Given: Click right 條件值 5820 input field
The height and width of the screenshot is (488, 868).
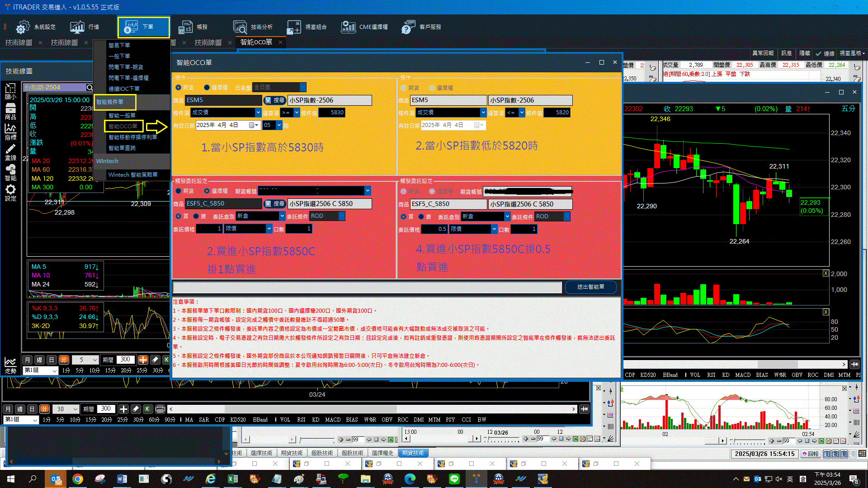Looking at the screenshot, I should tap(557, 113).
